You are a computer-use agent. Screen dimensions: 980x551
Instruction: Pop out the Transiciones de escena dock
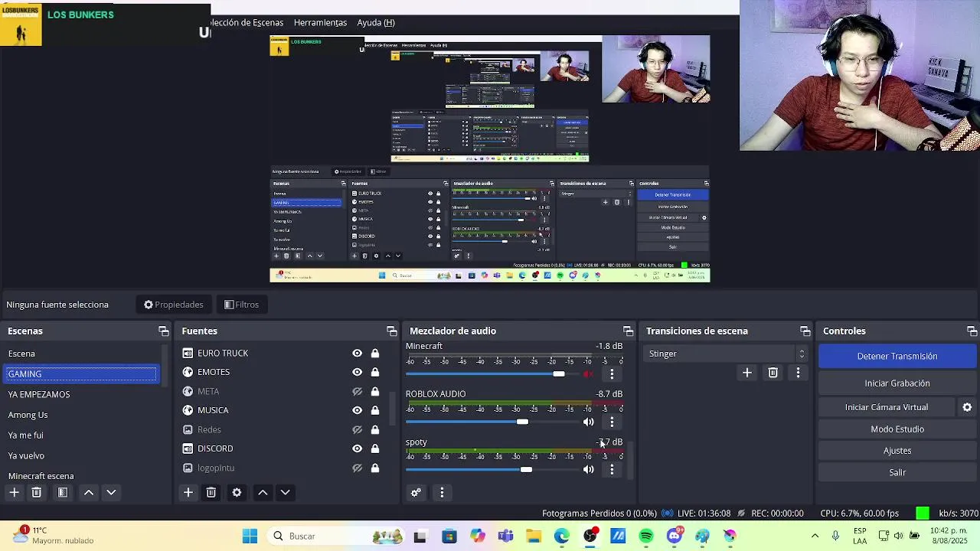tap(805, 331)
